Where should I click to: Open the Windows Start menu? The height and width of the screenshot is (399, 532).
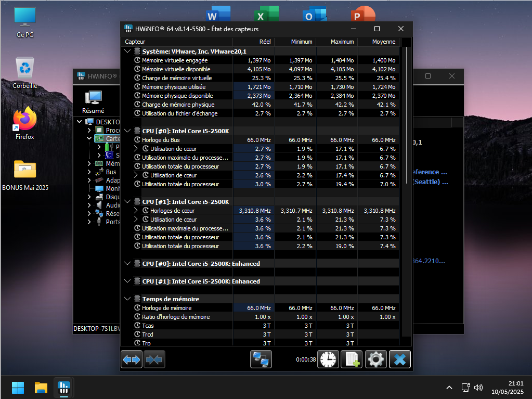point(18,388)
